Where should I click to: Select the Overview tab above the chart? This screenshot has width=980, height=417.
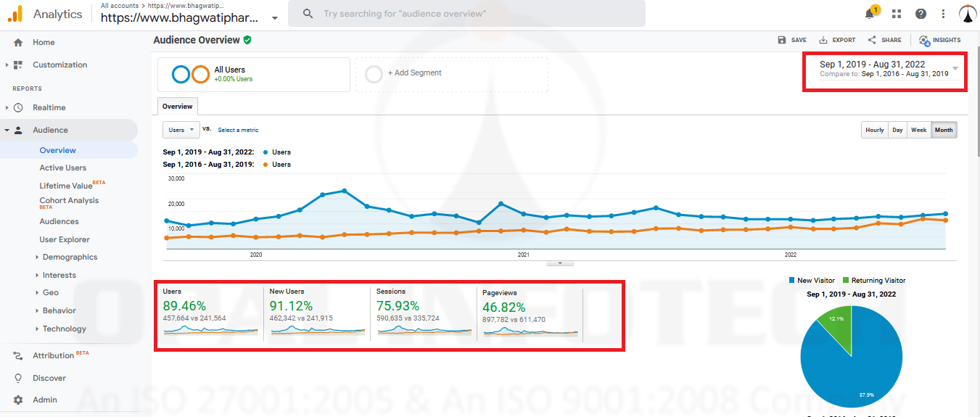(x=178, y=107)
